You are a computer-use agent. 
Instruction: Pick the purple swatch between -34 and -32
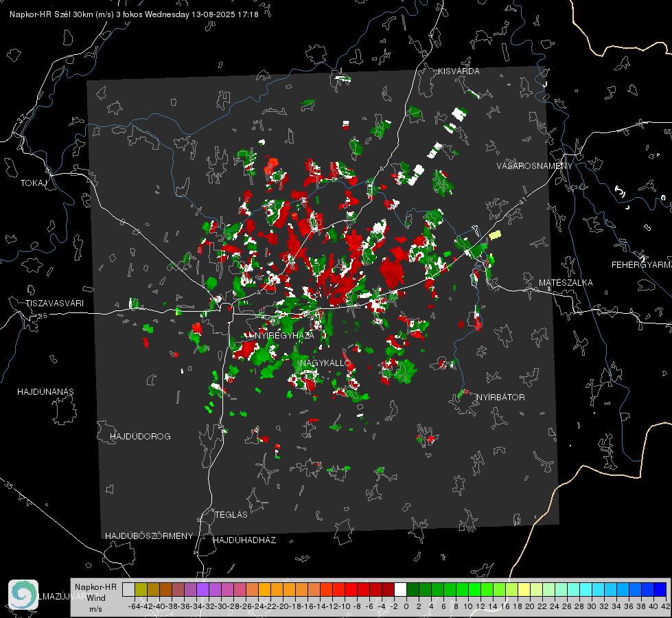pos(202,589)
